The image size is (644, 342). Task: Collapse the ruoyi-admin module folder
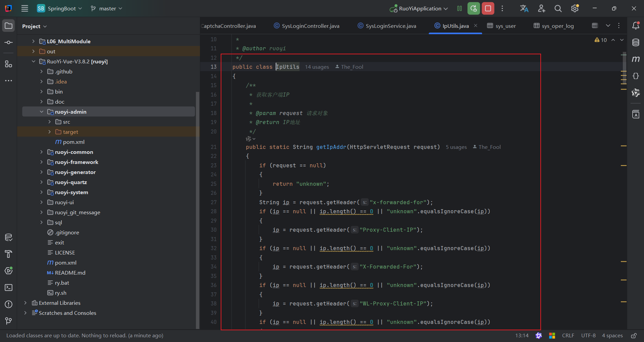point(42,112)
